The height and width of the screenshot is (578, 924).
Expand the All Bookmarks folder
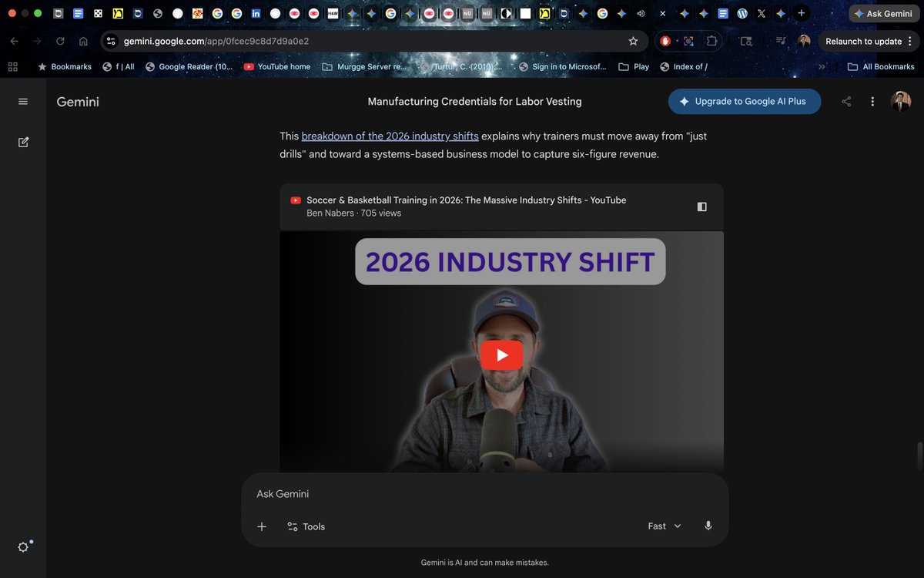click(881, 66)
